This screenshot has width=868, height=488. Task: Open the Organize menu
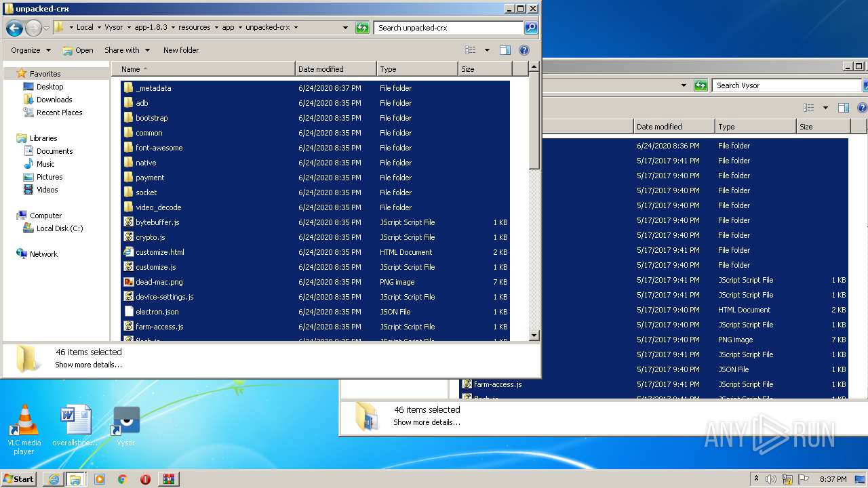coord(31,50)
